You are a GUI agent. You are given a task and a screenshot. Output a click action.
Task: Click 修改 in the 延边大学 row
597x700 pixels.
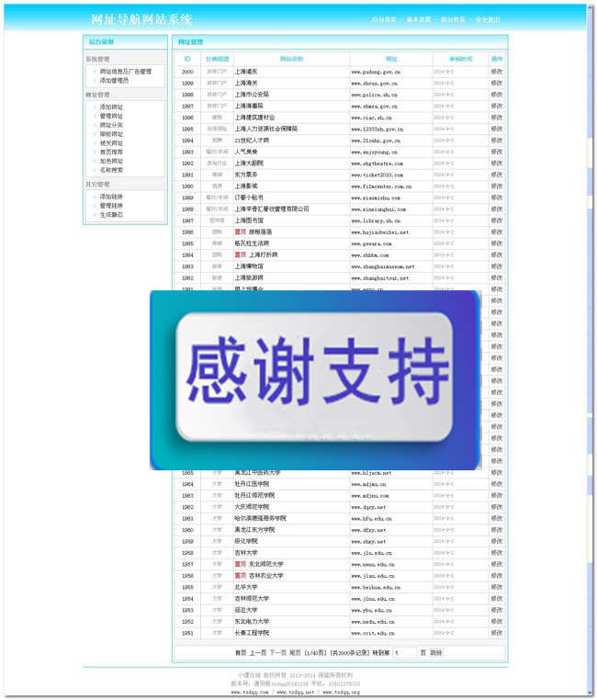pos(497,610)
